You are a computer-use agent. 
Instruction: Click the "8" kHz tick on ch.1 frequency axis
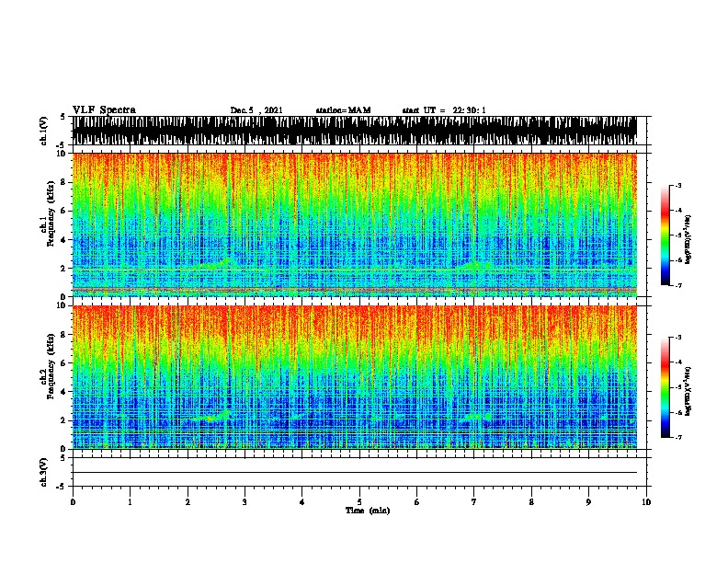coord(63,182)
